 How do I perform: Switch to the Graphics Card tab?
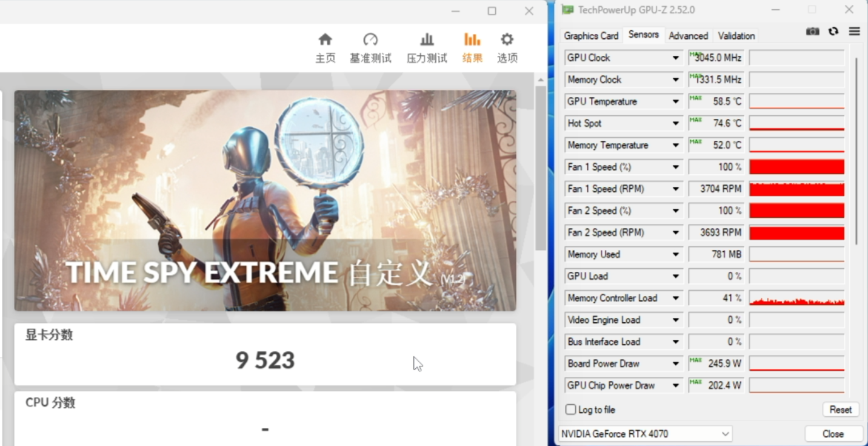[x=591, y=36]
